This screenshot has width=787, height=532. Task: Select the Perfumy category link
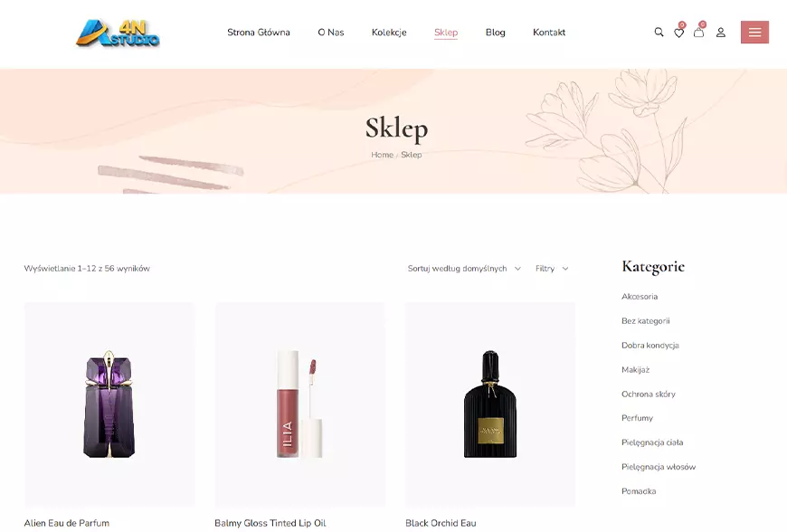(x=637, y=418)
